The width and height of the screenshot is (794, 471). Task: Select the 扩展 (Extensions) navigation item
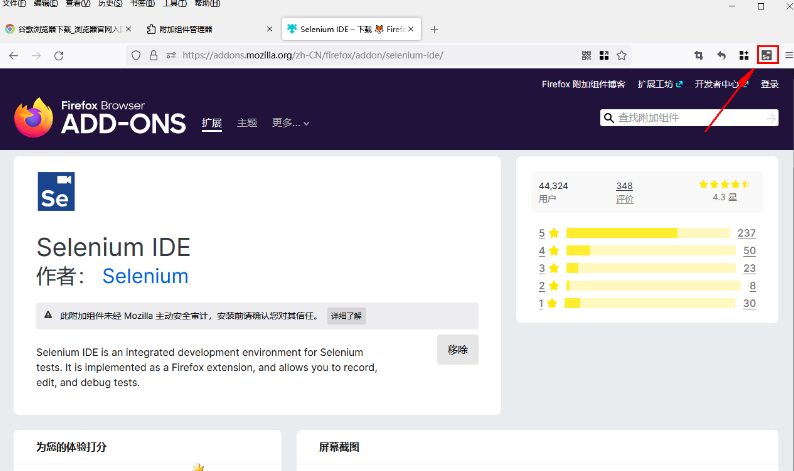[212, 123]
